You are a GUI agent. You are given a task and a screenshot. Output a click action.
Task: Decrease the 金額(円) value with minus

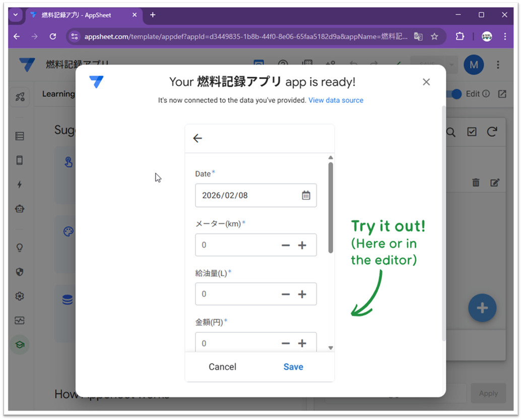286,343
